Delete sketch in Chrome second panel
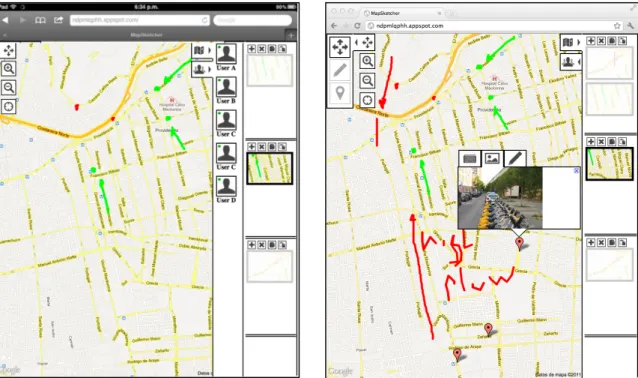 (x=601, y=141)
